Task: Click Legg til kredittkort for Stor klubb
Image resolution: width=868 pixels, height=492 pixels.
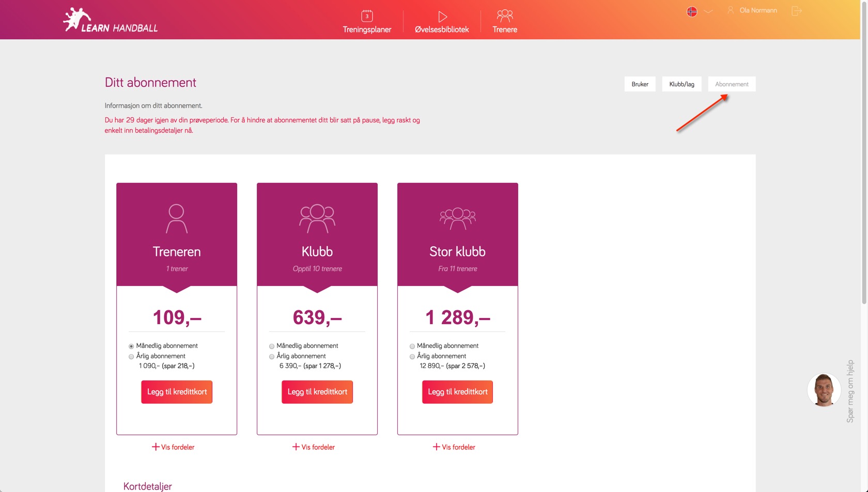Action: pyautogui.click(x=457, y=392)
